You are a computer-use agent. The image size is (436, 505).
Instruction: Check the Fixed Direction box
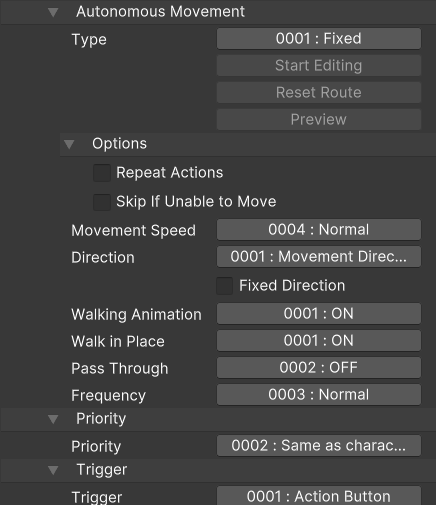224,286
